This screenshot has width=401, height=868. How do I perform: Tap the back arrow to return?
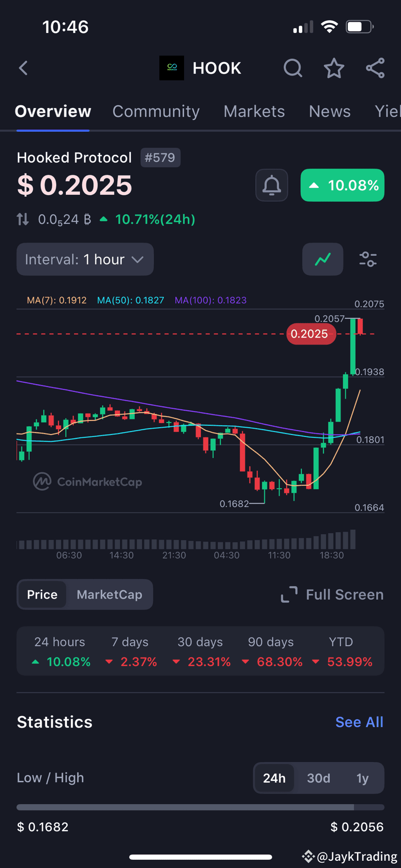pos(23,68)
